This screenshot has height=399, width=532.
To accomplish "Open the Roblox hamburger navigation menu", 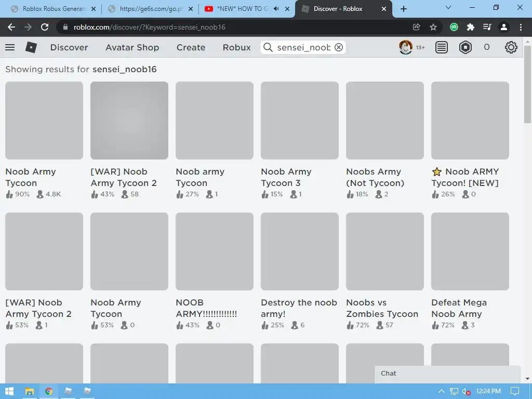I will click(x=10, y=47).
